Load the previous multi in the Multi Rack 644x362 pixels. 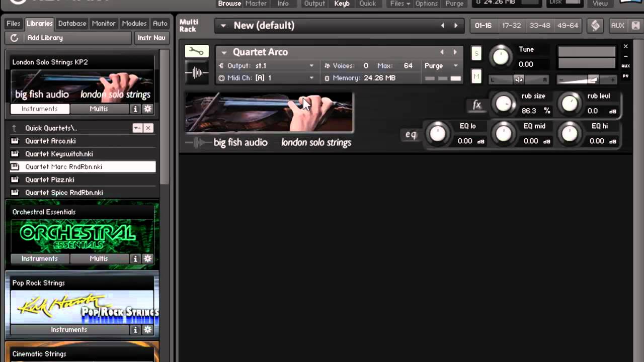pos(443,26)
